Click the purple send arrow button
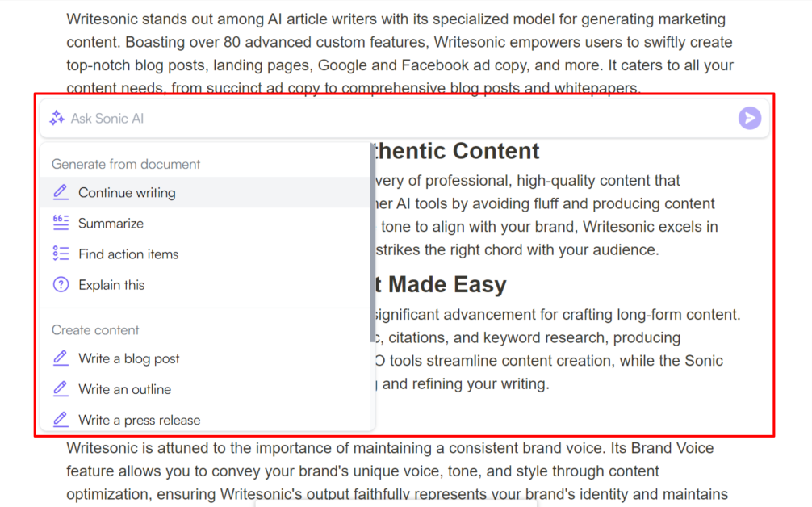 pyautogui.click(x=749, y=118)
